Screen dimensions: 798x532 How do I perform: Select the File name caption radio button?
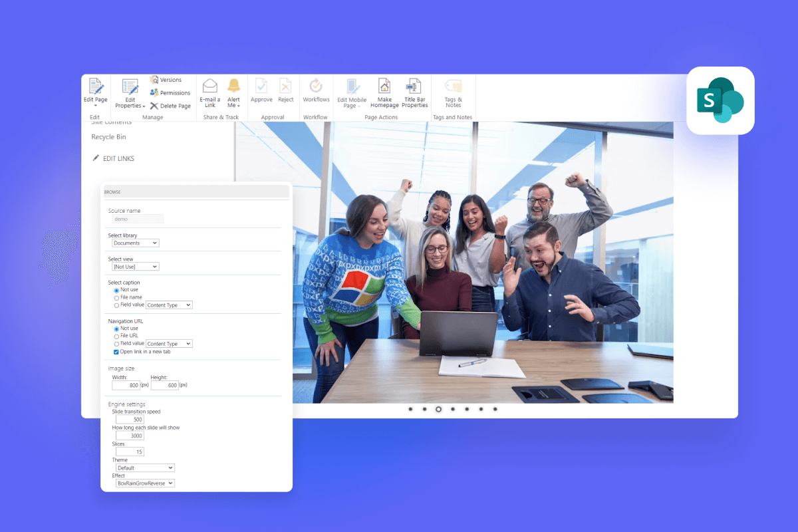(x=117, y=297)
